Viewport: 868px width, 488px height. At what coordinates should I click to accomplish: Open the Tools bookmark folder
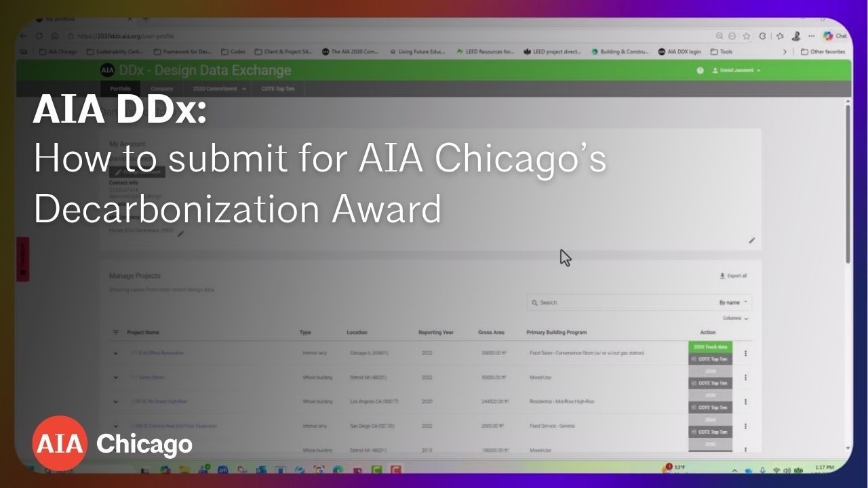722,52
